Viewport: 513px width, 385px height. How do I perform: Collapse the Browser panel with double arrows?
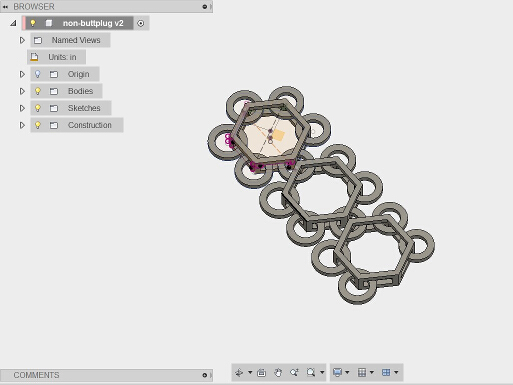tap(5, 7)
